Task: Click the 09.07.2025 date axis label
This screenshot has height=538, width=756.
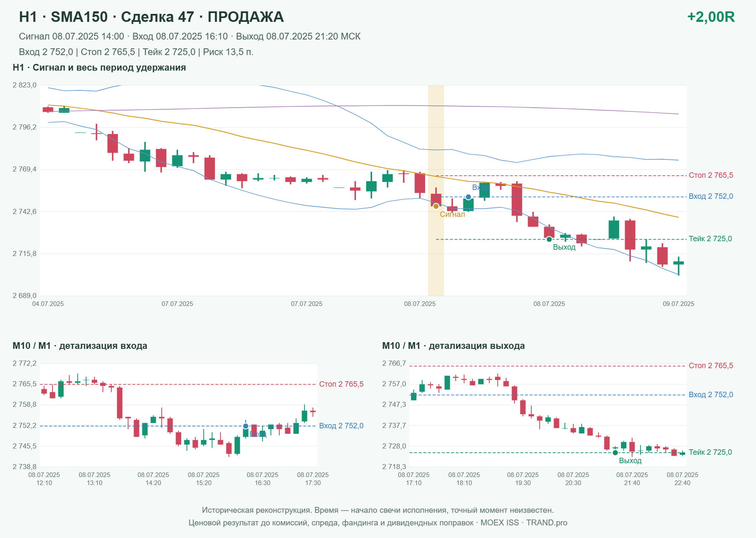Action: tap(678, 304)
